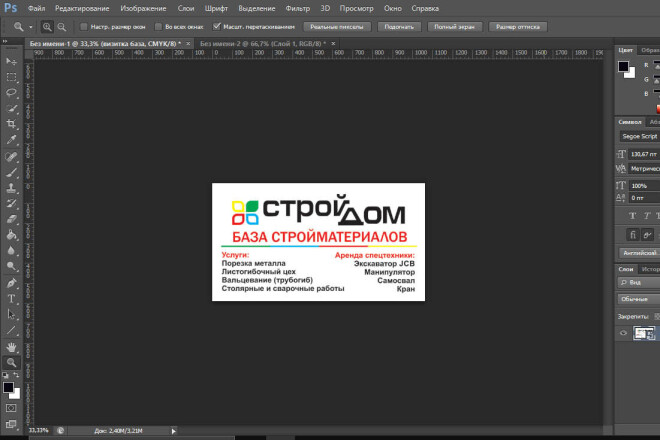Image resolution: width=660 pixels, height=440 pixels.
Task: Switch to the Без имени-2 document tab
Action: (263, 43)
